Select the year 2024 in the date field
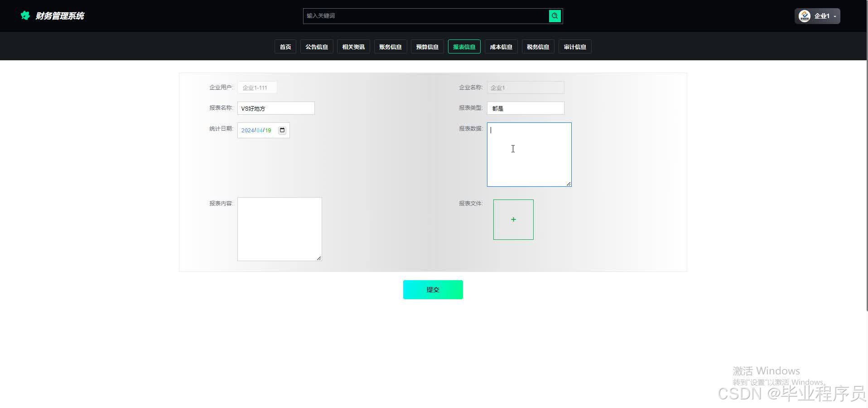The height and width of the screenshot is (408, 868). click(247, 131)
